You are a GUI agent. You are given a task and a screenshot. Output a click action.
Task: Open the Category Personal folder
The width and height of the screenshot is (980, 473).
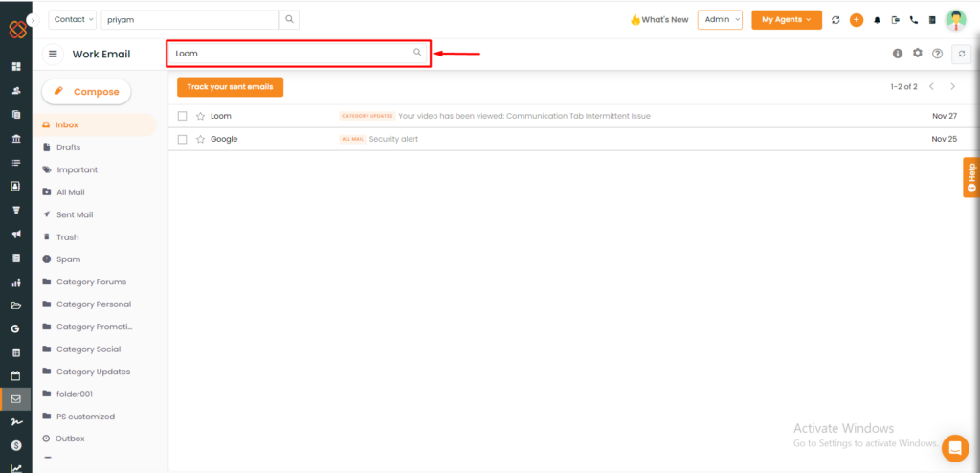(95, 304)
